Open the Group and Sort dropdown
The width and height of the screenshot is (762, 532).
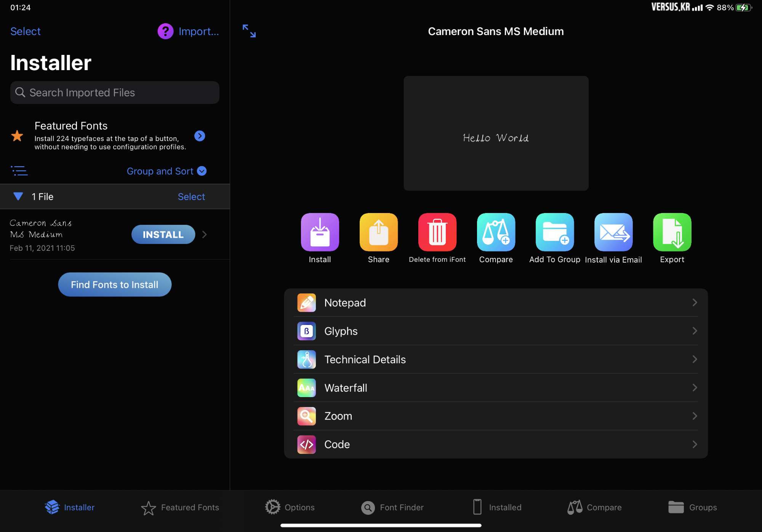click(166, 171)
